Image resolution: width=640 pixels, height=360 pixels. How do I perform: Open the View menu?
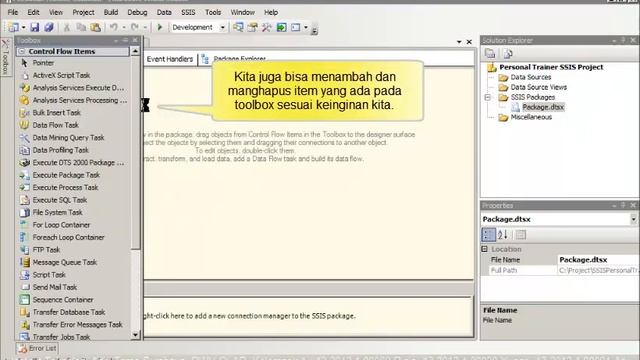point(56,12)
